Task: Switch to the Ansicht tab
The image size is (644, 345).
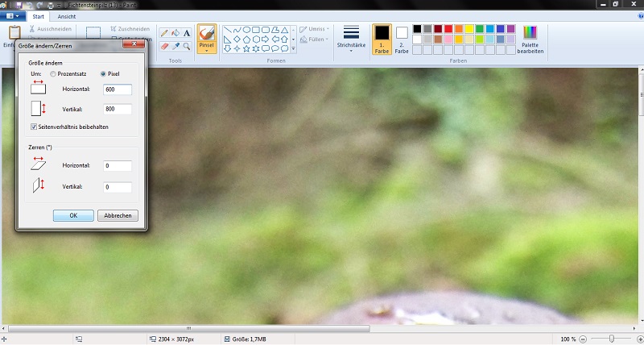Action: (67, 16)
